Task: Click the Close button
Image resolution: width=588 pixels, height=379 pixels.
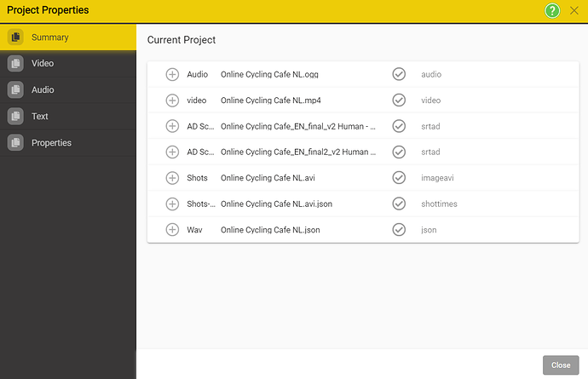Action: coord(561,365)
